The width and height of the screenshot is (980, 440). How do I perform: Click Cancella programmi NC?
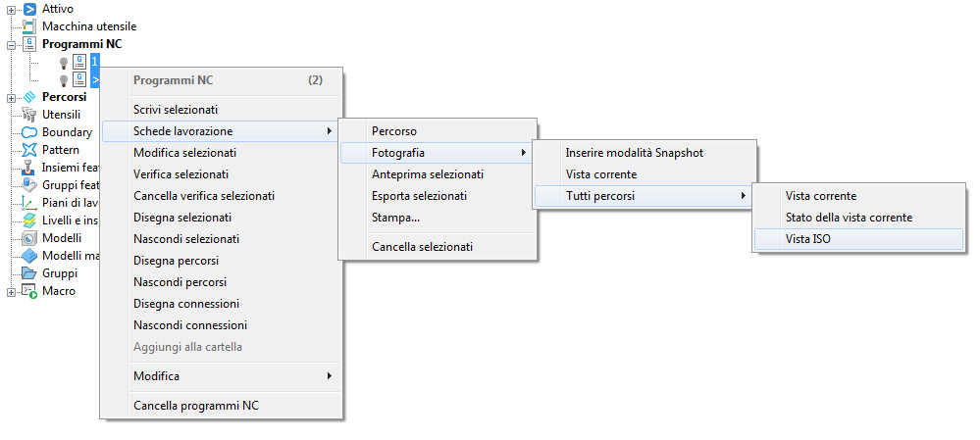point(196,406)
